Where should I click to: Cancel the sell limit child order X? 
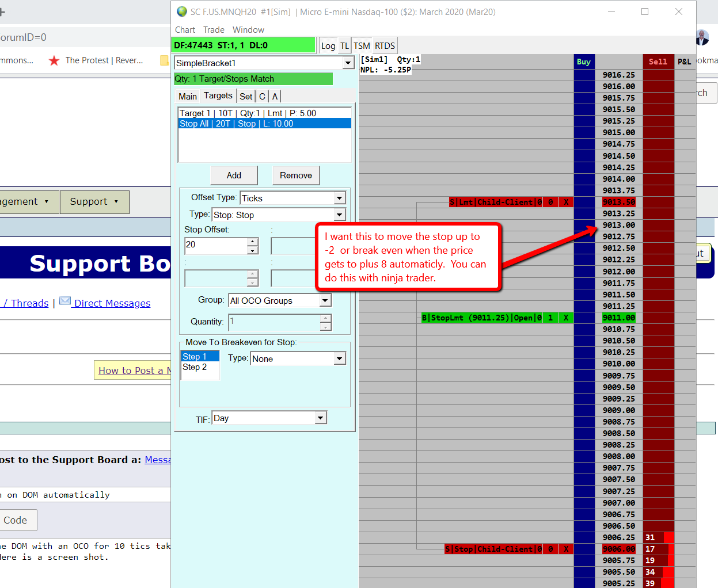tap(566, 202)
